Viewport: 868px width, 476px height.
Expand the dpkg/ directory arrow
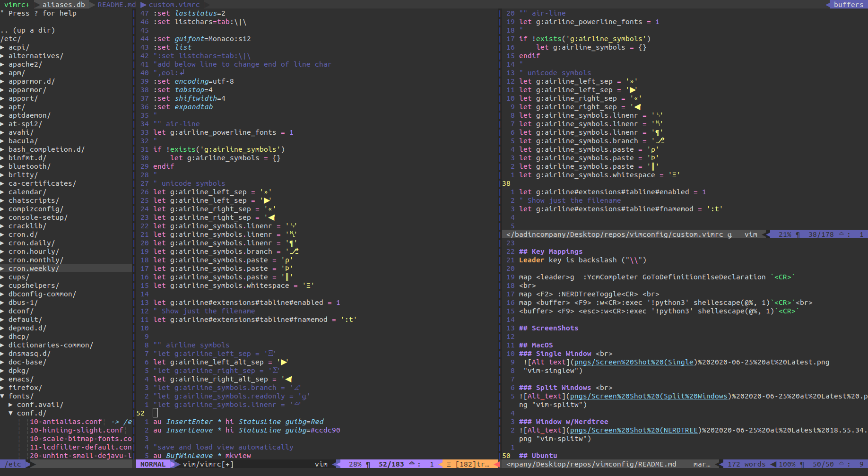(x=2, y=371)
